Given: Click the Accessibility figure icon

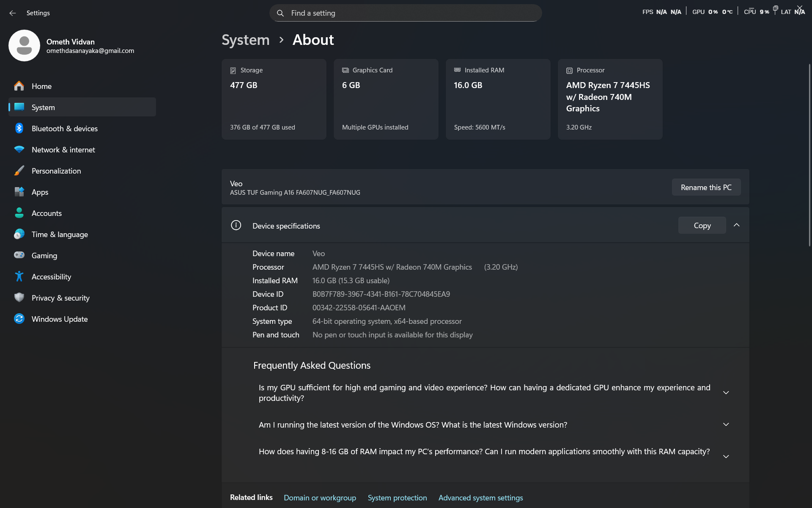Looking at the screenshot, I should pos(19,276).
